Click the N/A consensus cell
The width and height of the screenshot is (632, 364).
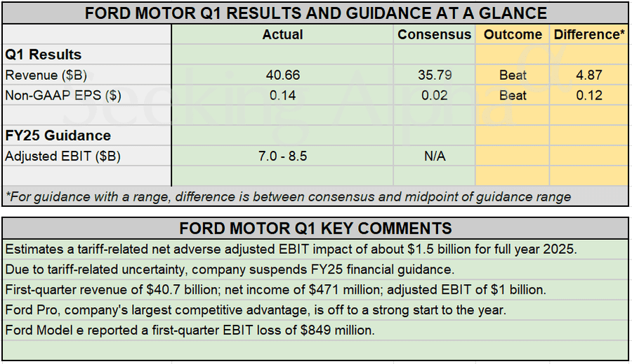point(434,156)
